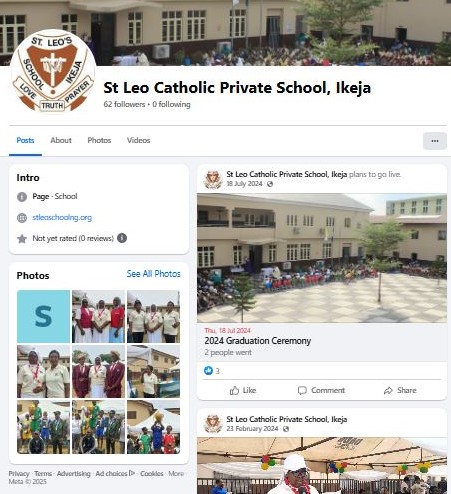This screenshot has width=451, height=494.
Task: Switch to the Photos tab
Action: pos(99,140)
